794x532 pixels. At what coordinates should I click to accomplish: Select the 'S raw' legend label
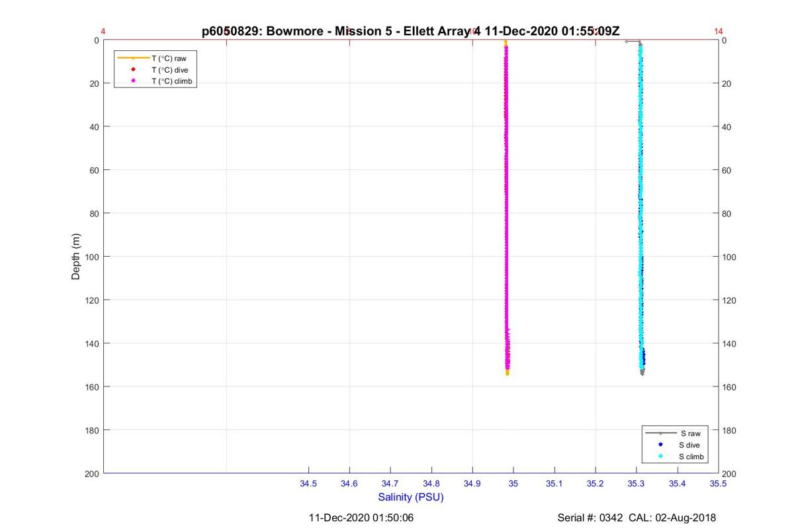click(690, 433)
